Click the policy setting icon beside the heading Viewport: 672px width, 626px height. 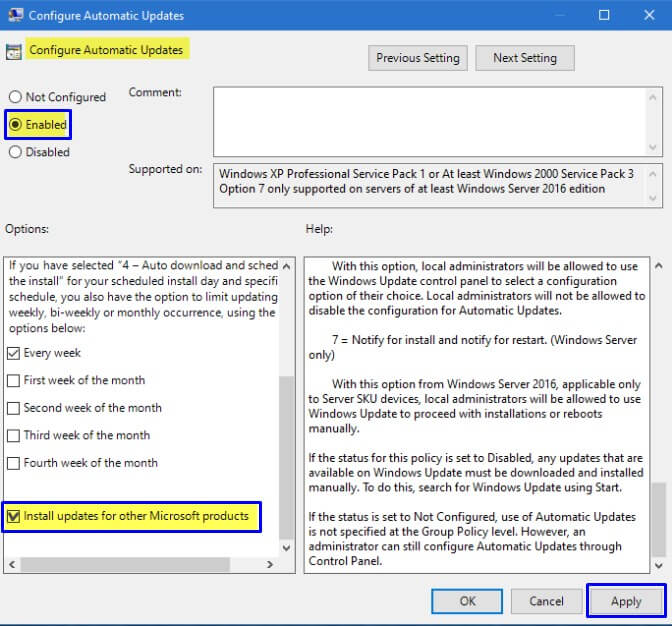[14, 52]
